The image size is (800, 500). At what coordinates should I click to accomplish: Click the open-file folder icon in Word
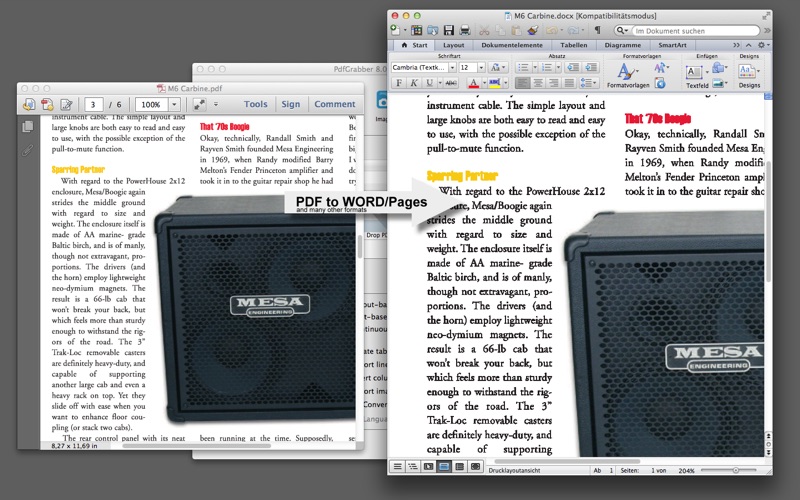[433, 31]
